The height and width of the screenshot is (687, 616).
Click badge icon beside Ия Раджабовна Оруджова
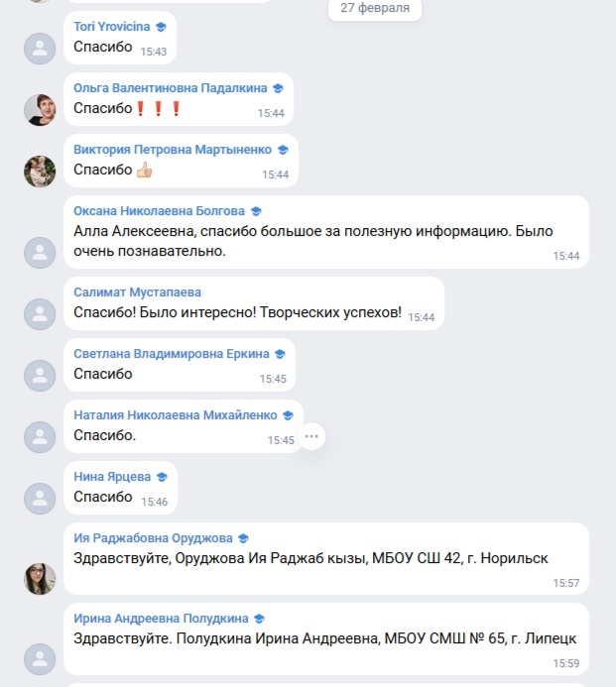(x=243, y=538)
